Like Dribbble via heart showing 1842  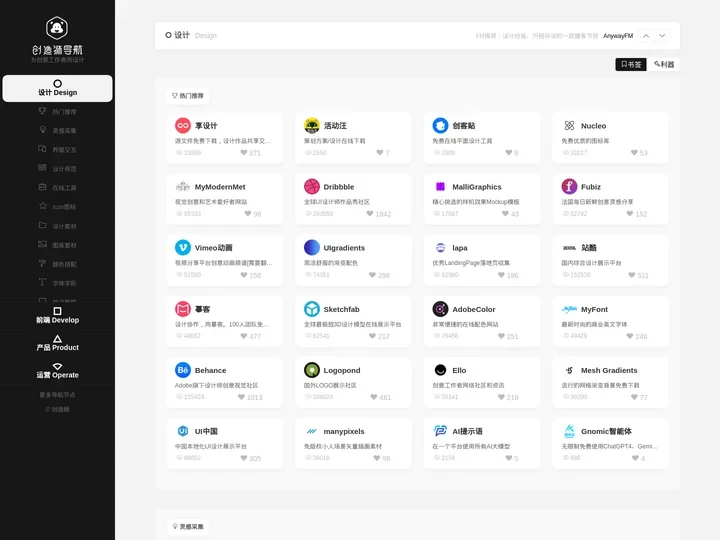pyautogui.click(x=370, y=214)
